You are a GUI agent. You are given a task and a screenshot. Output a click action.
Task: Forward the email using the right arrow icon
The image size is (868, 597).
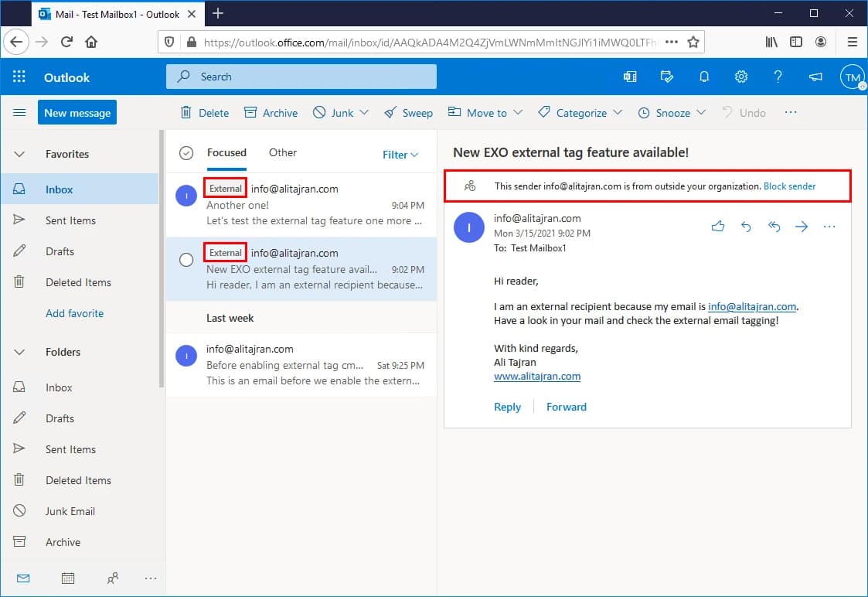click(802, 226)
